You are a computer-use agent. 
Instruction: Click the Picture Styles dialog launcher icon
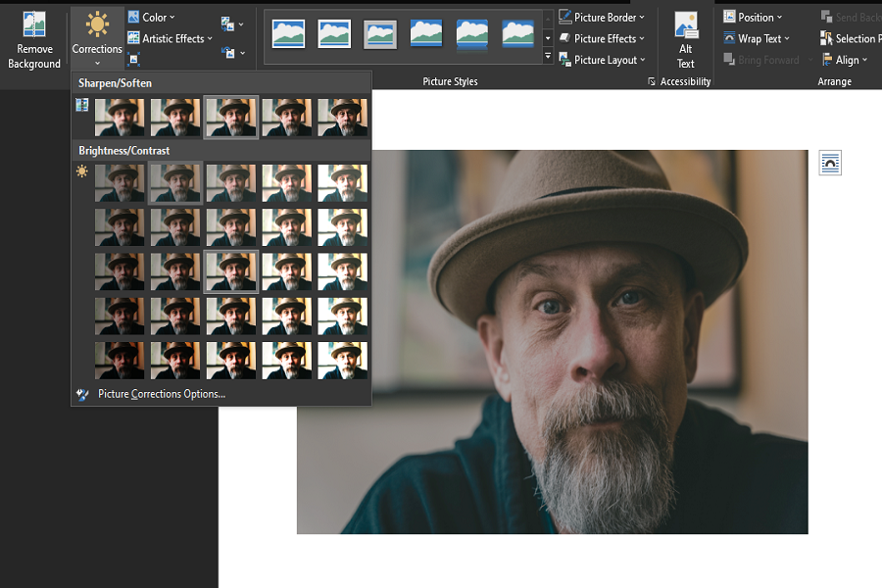pyautogui.click(x=652, y=82)
